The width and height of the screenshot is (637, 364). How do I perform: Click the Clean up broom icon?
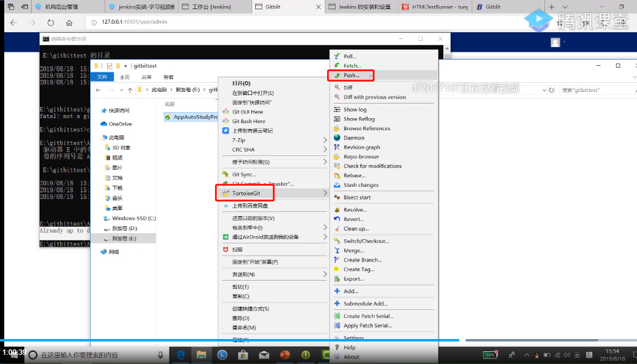click(x=337, y=228)
